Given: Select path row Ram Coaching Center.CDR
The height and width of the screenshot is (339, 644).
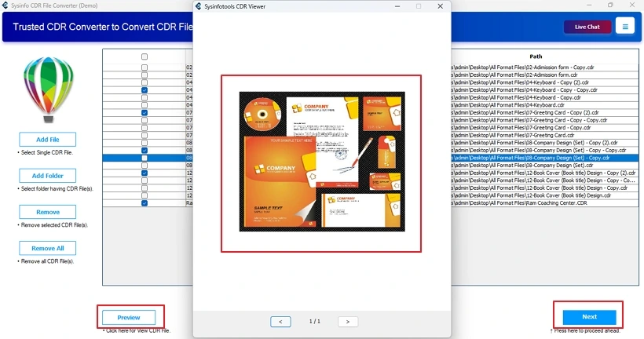Looking at the screenshot, I should [544, 203].
